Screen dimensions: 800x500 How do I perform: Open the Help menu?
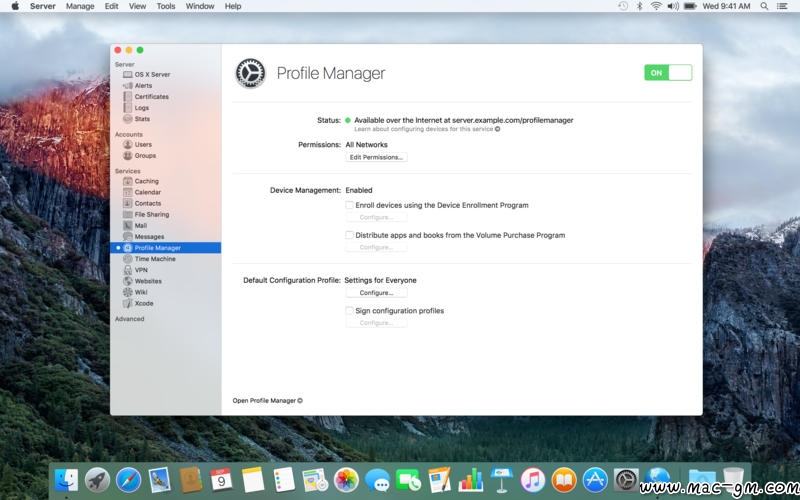coord(233,6)
